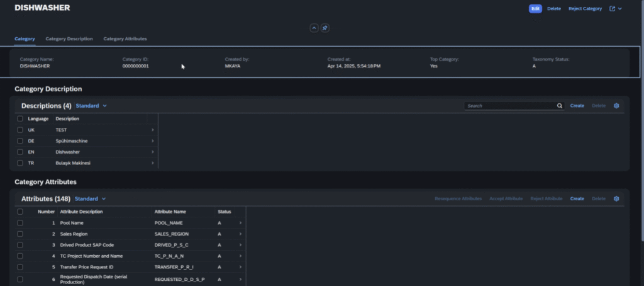Click the Reject Category button
The width and height of the screenshot is (644, 286).
point(585,9)
